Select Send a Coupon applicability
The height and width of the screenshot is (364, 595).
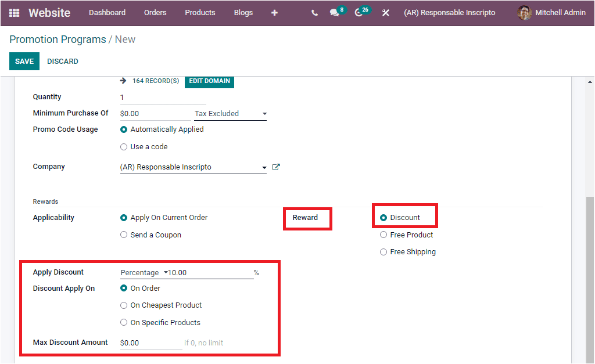tap(123, 234)
